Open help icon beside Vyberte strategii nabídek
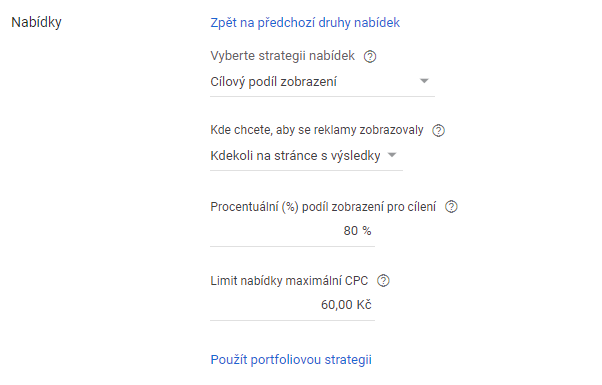 (x=370, y=57)
